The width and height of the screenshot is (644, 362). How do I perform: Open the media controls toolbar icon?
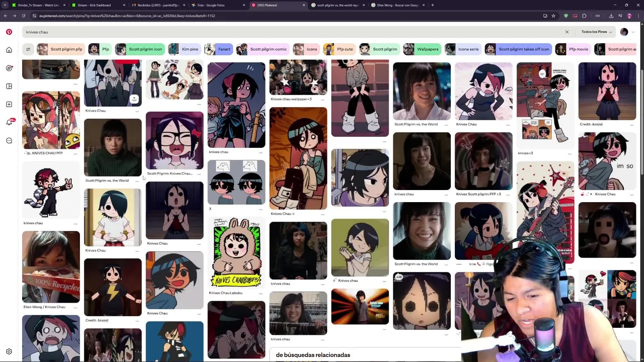pyautogui.click(x=620, y=16)
